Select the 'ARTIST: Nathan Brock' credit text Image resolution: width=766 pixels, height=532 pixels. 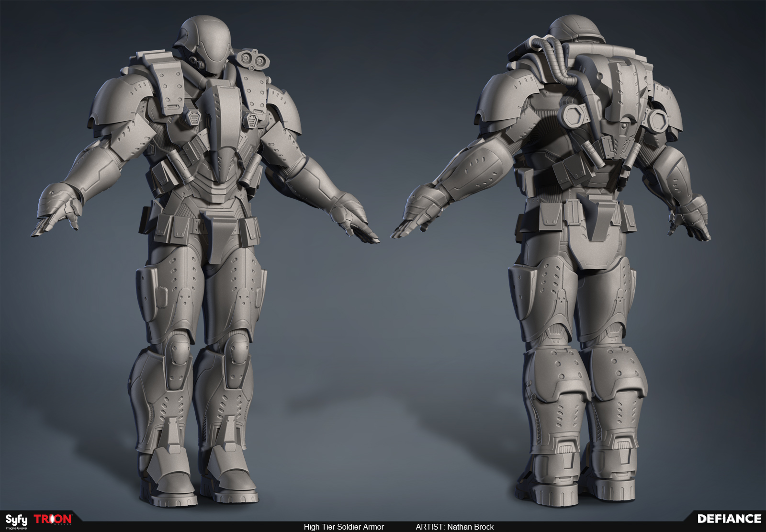[454, 527]
